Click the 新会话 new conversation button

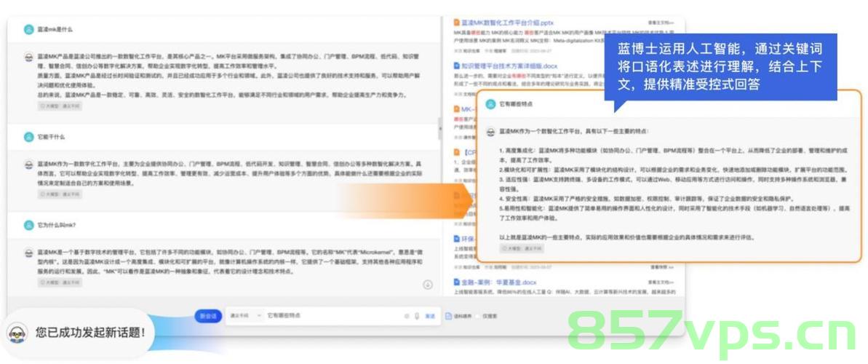tap(208, 316)
